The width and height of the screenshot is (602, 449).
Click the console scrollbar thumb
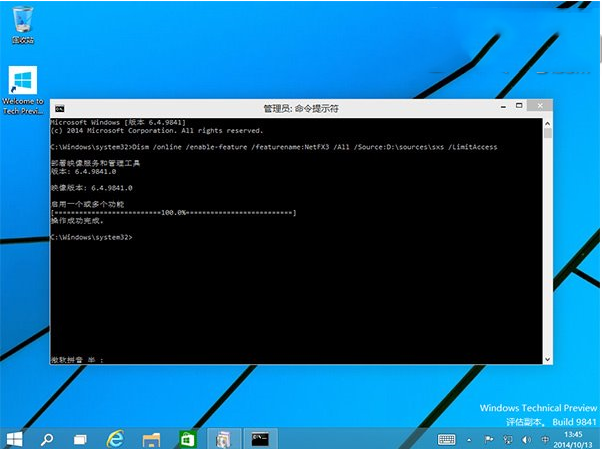548,134
